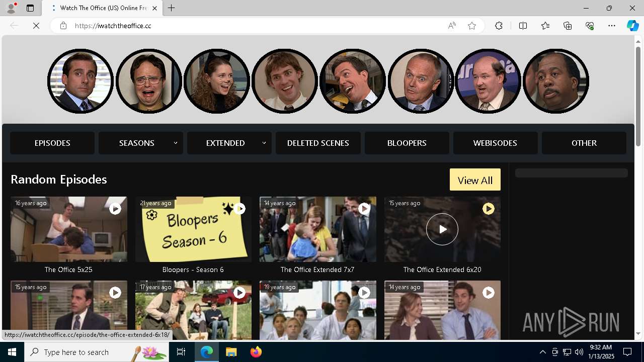Open a new browser tab
The width and height of the screenshot is (644, 362).
pyautogui.click(x=172, y=8)
